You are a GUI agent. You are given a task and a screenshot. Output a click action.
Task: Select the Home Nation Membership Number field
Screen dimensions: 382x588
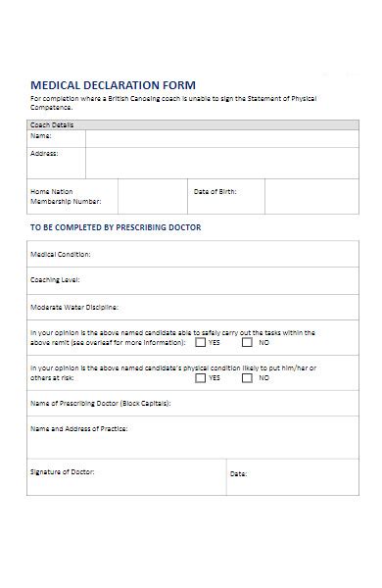[153, 197]
